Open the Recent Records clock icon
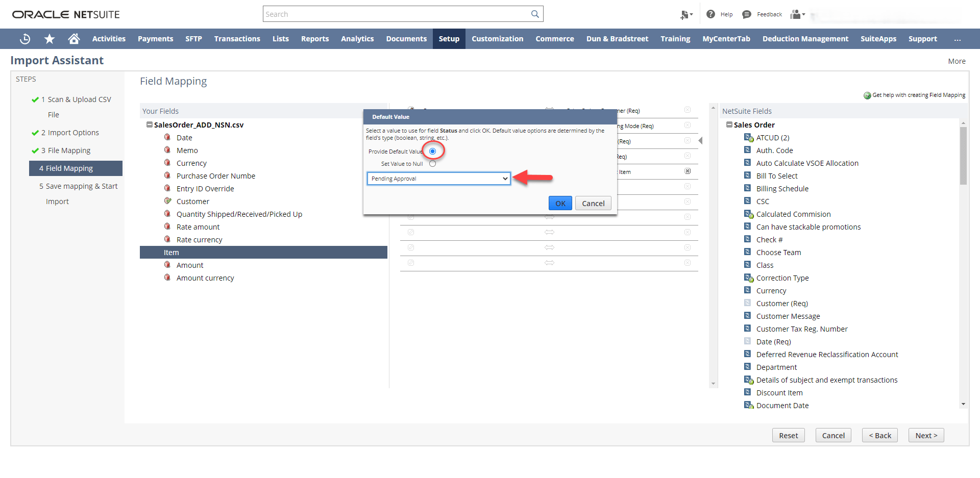 coord(25,39)
